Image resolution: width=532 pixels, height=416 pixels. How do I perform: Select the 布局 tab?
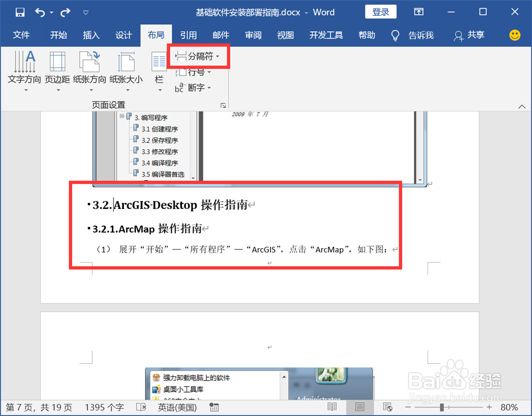tap(156, 35)
